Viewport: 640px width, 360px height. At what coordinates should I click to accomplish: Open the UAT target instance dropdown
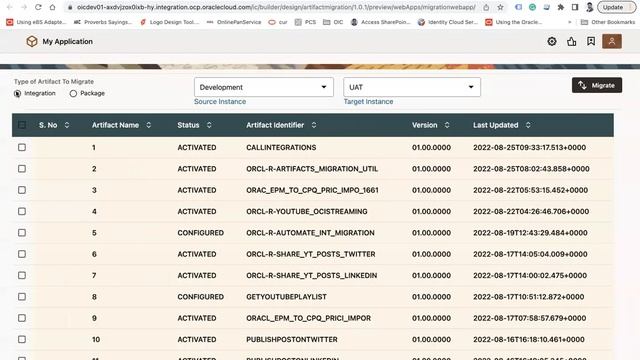pyautogui.click(x=412, y=87)
